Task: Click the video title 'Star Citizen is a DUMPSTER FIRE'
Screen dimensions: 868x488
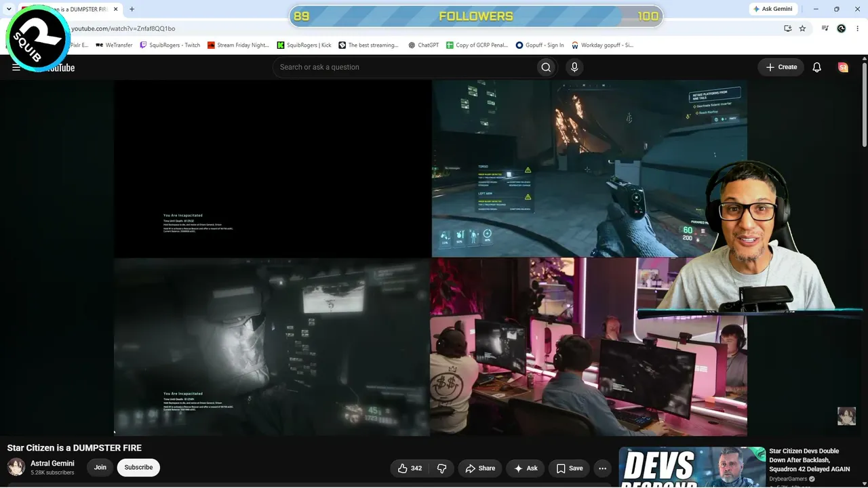Action: 75,448
